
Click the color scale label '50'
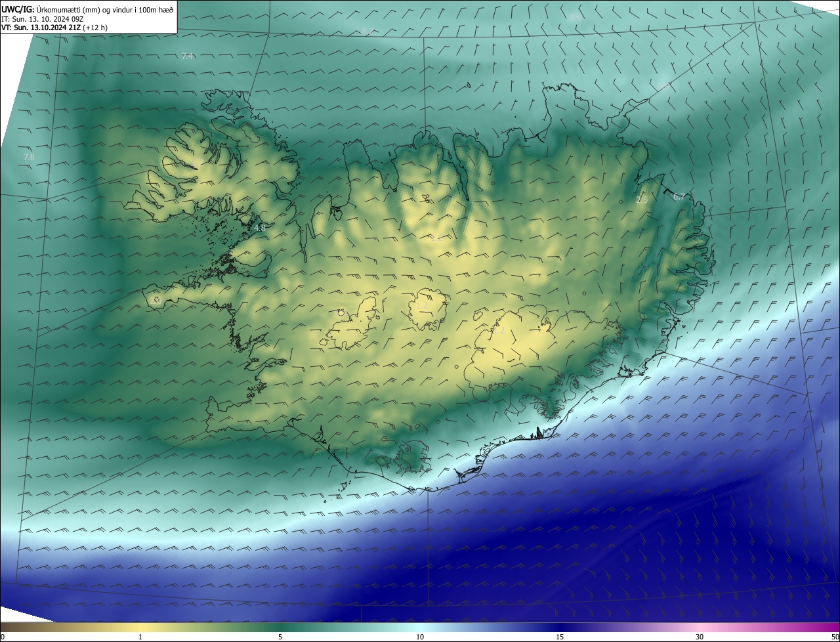click(x=835, y=637)
